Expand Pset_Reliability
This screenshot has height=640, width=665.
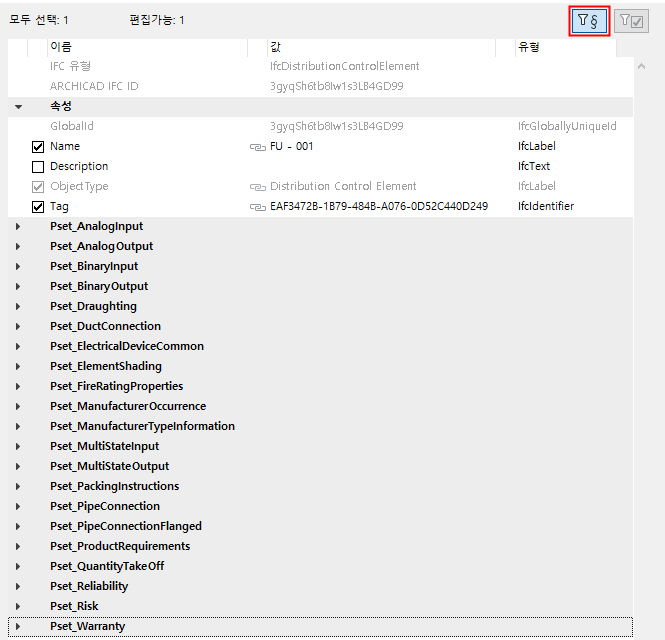18,586
